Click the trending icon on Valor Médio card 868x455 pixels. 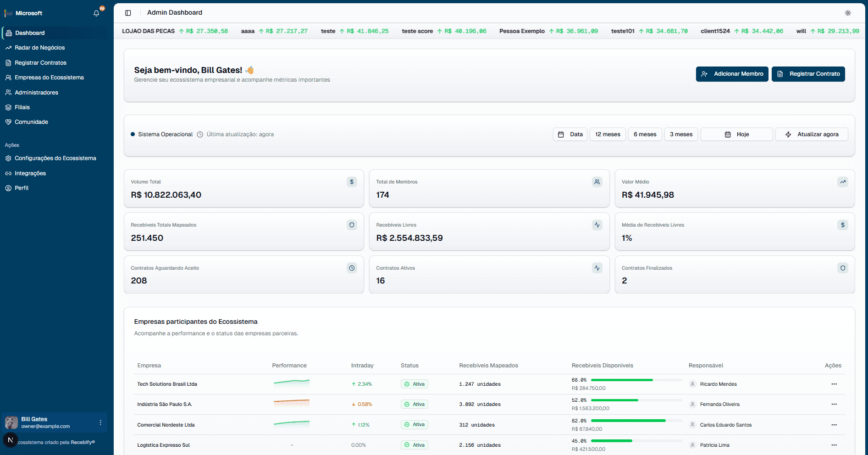[x=843, y=182]
